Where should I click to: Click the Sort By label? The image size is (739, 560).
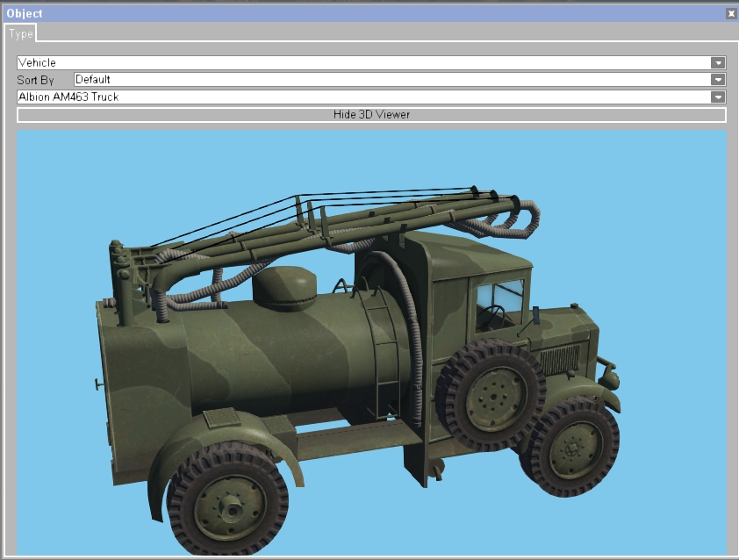point(35,80)
